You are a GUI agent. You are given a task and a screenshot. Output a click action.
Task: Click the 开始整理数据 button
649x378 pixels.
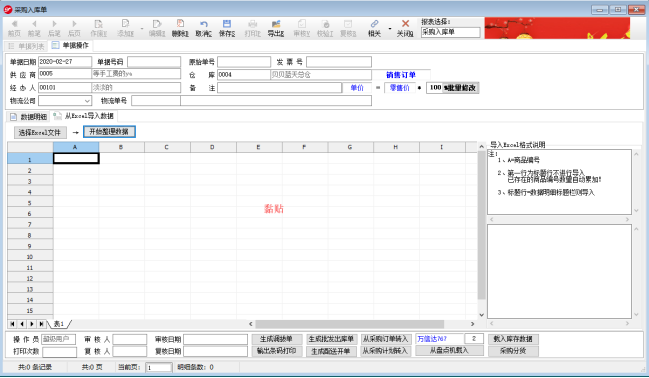(109, 132)
